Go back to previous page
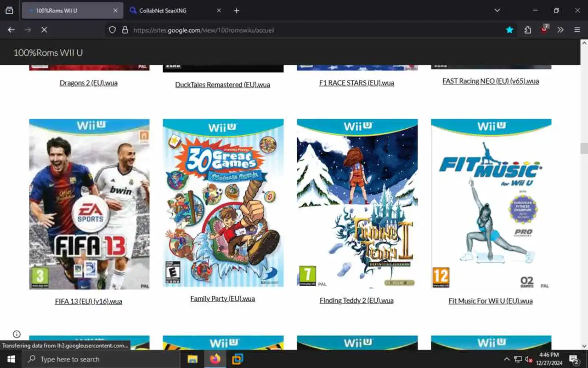Screen dimensions: 588x368 [11, 30]
